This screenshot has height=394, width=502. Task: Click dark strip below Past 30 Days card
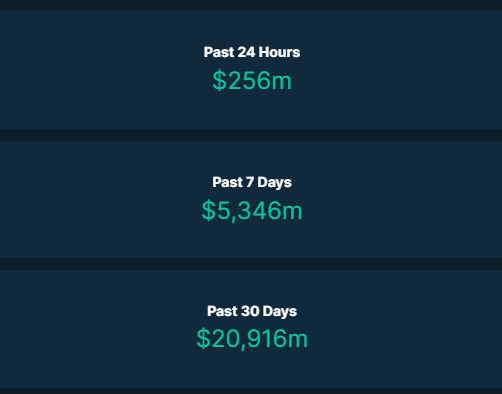click(x=251, y=391)
